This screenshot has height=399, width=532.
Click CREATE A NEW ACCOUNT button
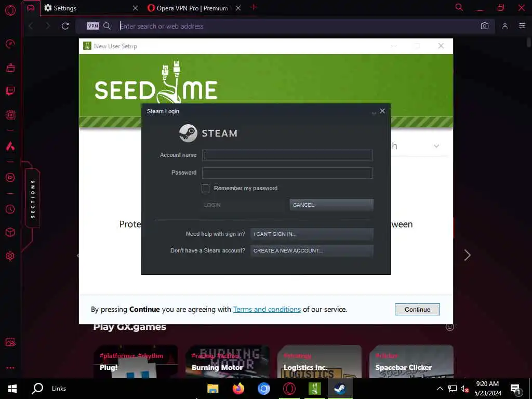click(312, 251)
